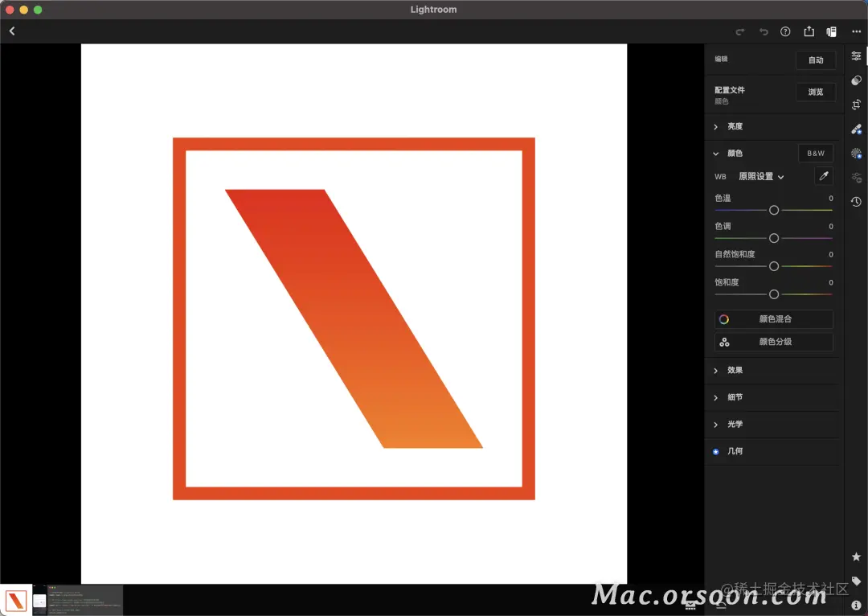Click the macOS green fullscreen button
868x616 pixels.
pos(38,10)
